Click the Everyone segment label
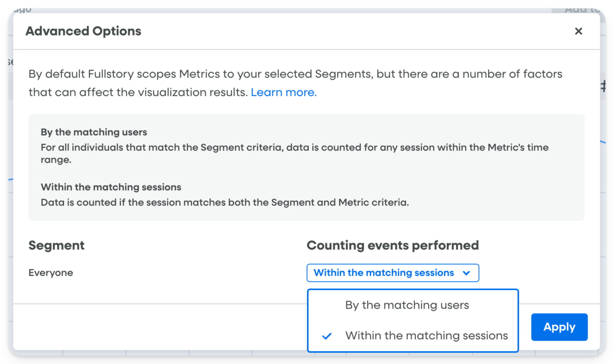Image resolution: width=614 pixels, height=364 pixels. (x=51, y=273)
